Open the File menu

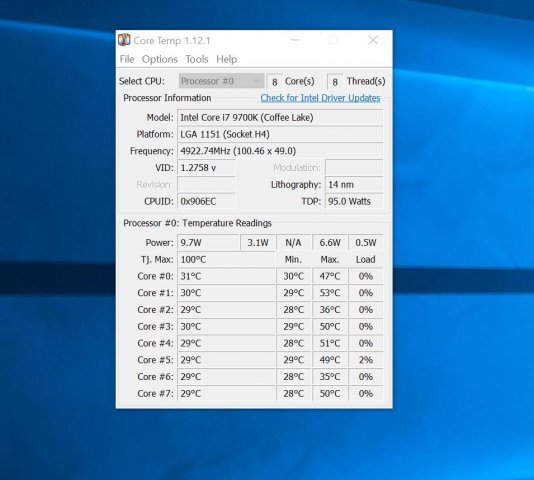(x=127, y=59)
